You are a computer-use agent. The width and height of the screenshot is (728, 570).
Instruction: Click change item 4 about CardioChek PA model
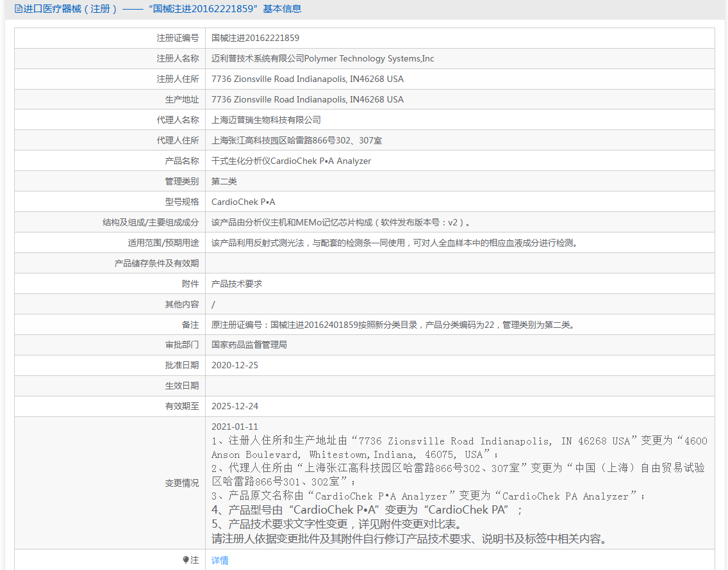click(x=367, y=510)
